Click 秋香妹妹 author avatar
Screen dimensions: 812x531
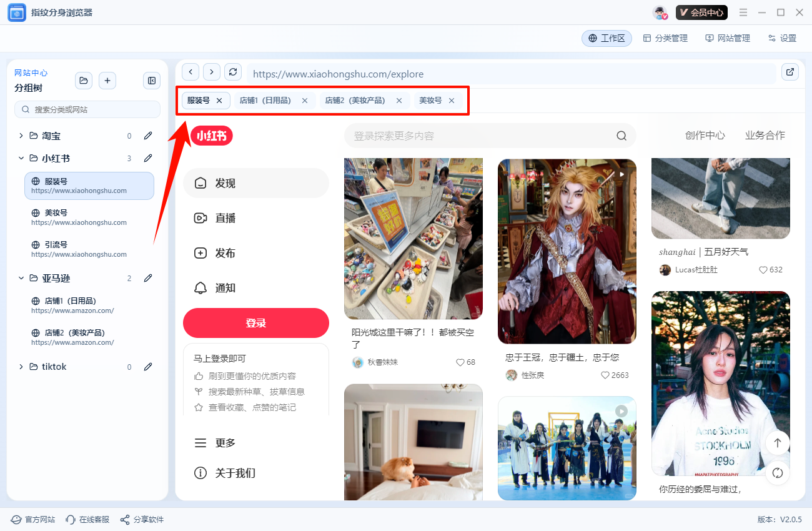click(358, 362)
